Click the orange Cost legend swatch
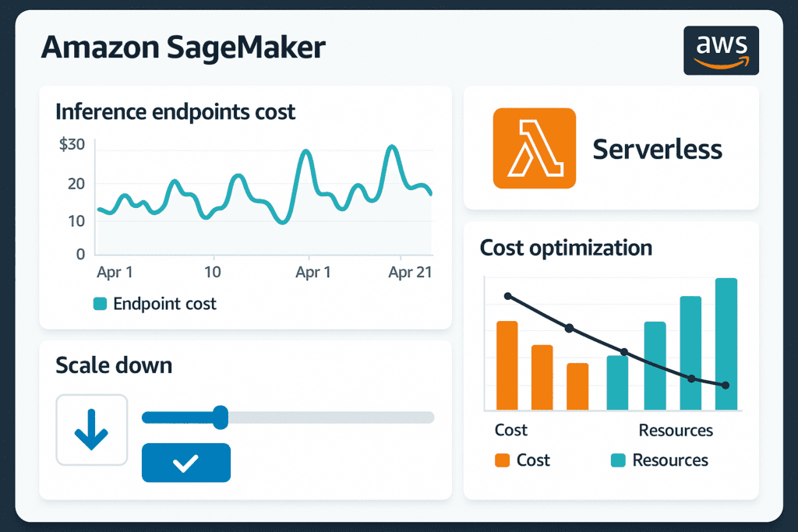The image size is (798, 532). (x=503, y=460)
